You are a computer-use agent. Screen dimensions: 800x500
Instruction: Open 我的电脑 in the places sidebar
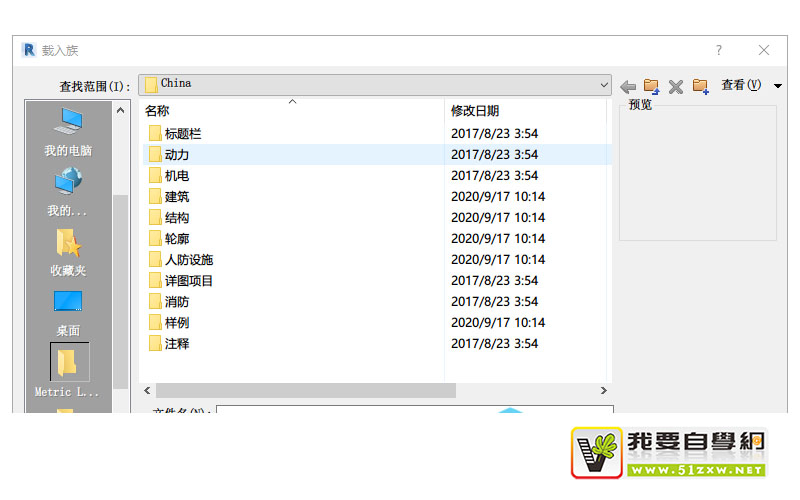point(68,131)
